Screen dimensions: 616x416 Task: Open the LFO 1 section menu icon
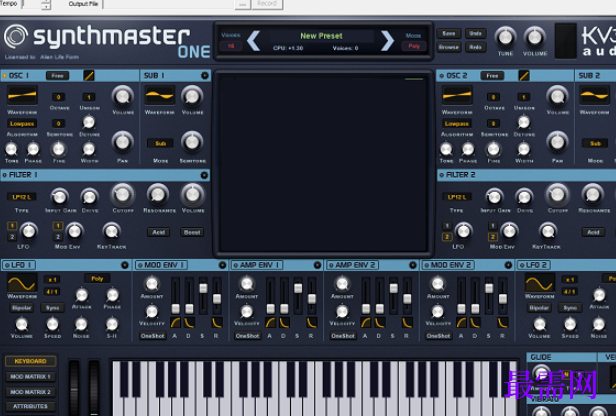125,265
